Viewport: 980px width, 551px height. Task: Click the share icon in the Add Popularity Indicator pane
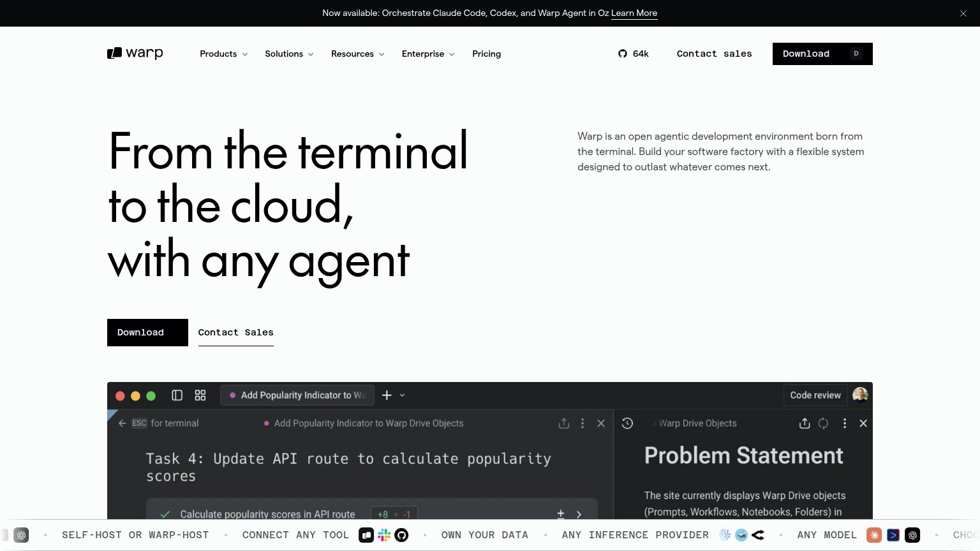click(x=564, y=423)
